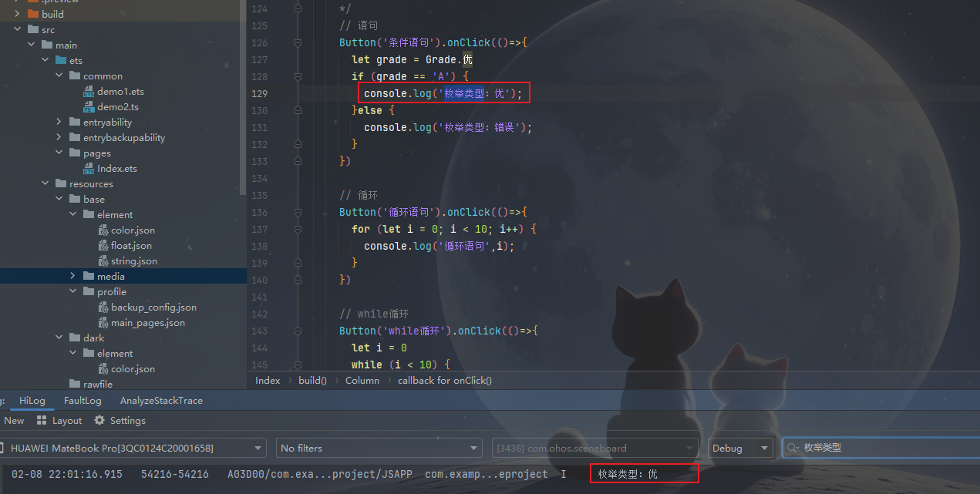Click the search magnifier icon in log filter
The width and height of the screenshot is (980, 494).
pos(793,448)
